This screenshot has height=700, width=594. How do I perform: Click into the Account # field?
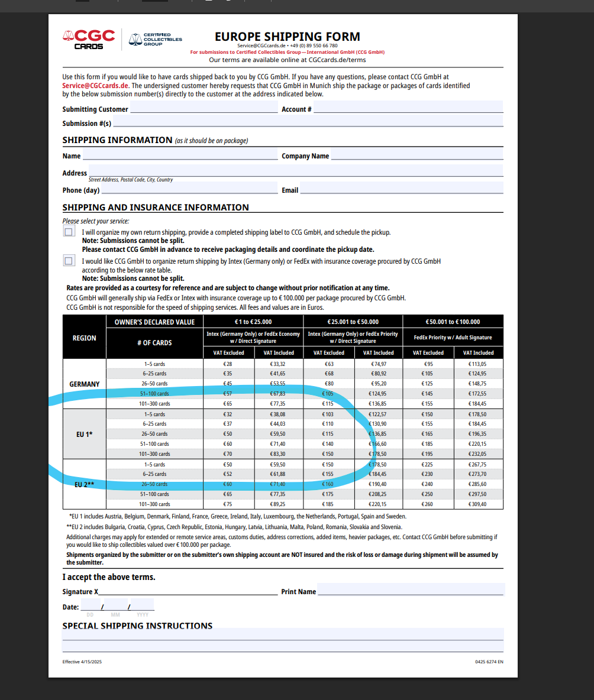[x=408, y=106]
